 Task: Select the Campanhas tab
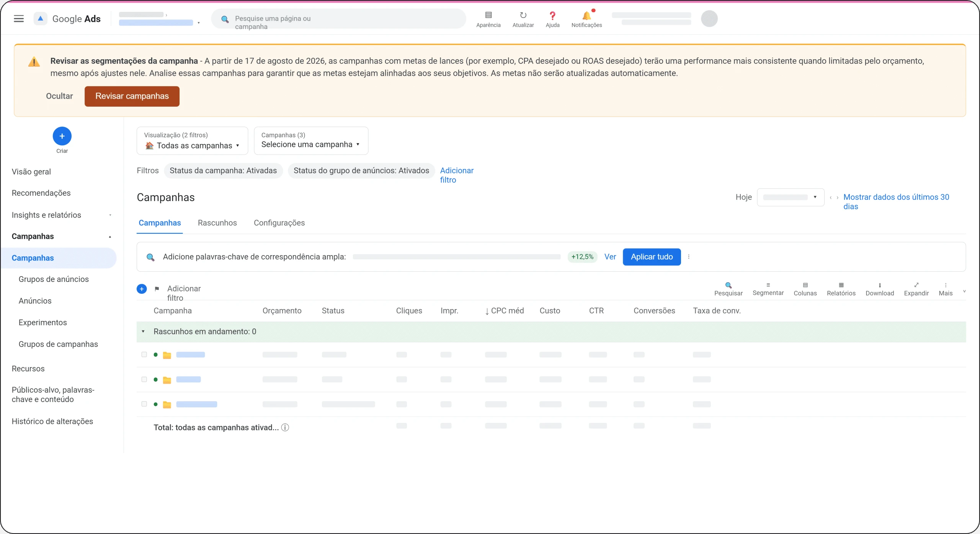click(160, 223)
